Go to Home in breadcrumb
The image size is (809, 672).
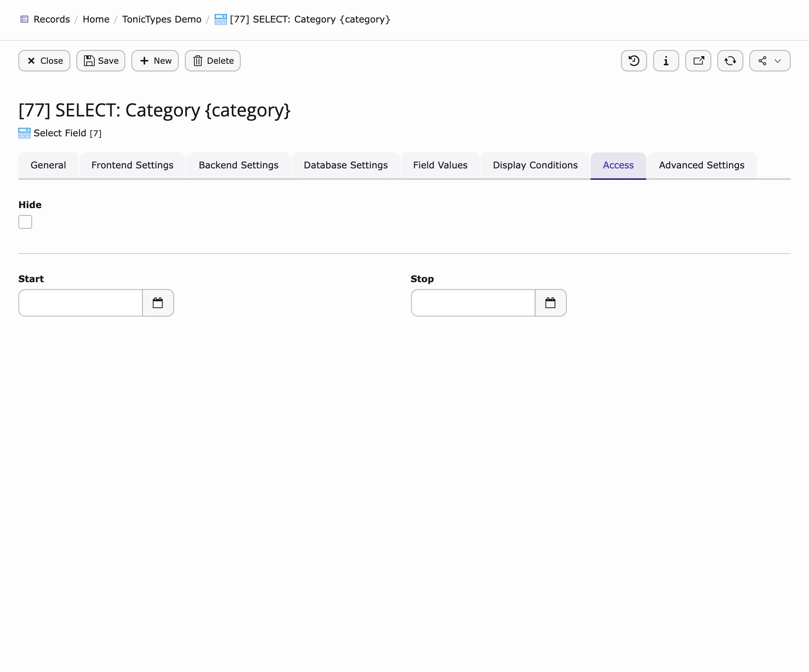pyautogui.click(x=96, y=19)
